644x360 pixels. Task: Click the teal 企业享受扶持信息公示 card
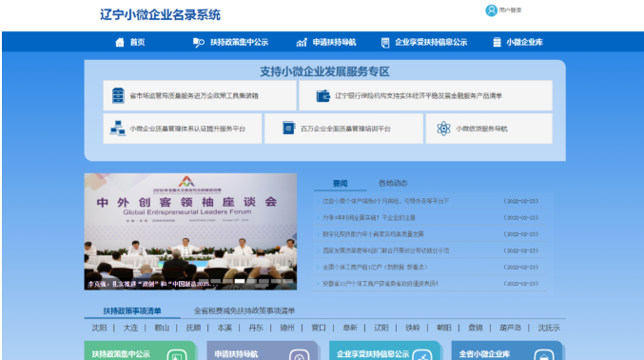click(384, 350)
